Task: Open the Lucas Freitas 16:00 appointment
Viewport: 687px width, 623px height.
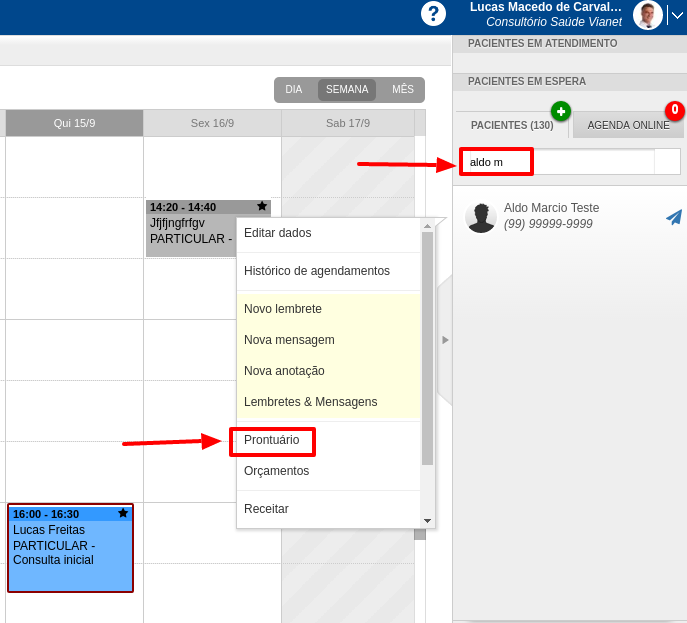Action: coord(70,548)
